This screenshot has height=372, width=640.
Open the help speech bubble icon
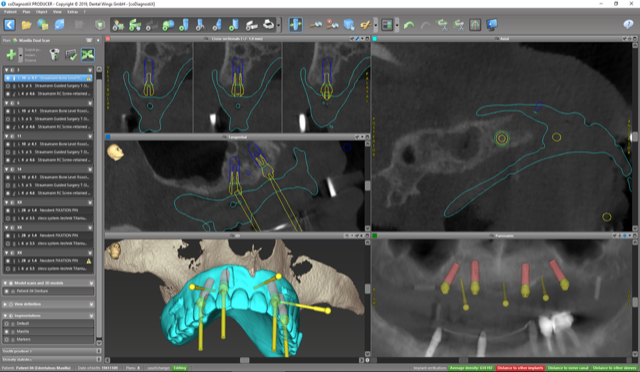click(628, 25)
